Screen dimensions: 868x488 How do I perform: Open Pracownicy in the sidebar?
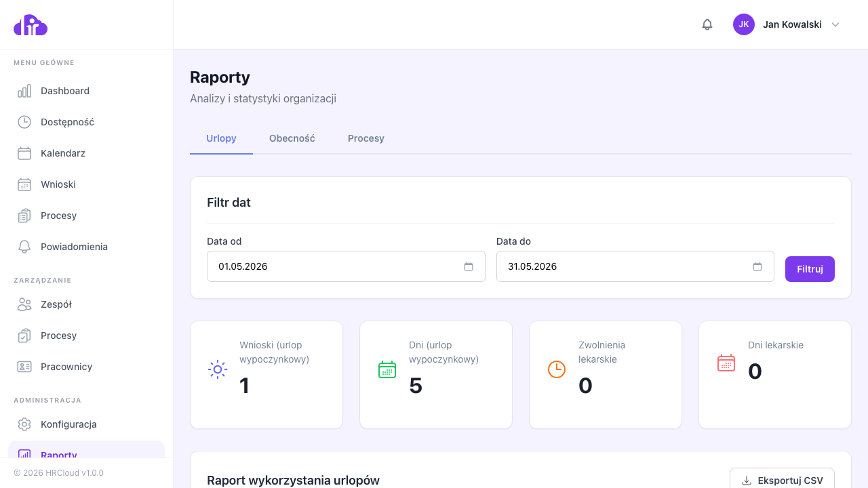(x=86, y=367)
